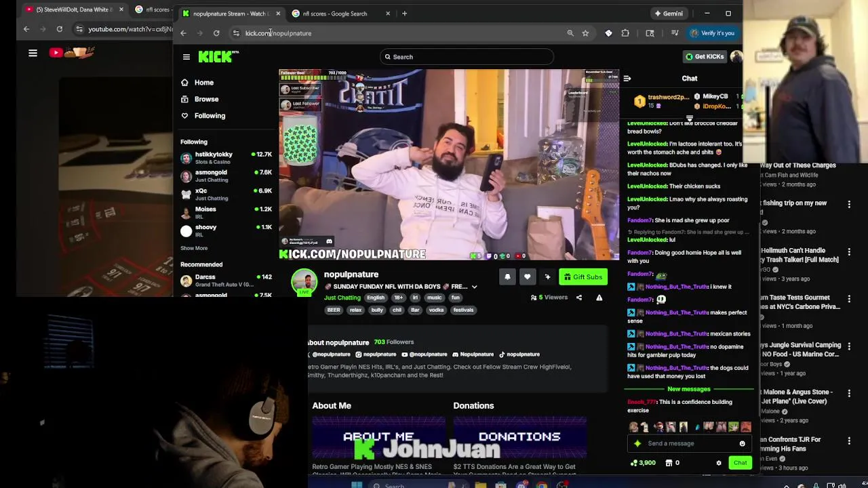Open @nopulpnature YouTube link
868x488 pixels.
(425, 354)
